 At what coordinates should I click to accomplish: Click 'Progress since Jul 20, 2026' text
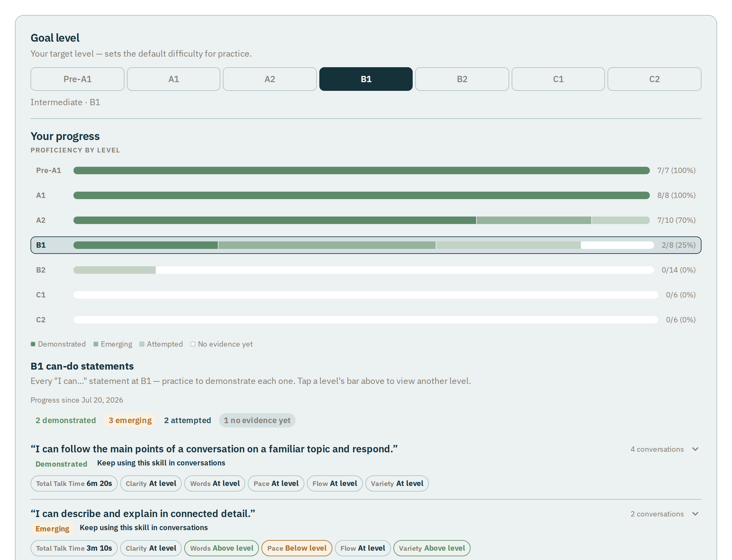pos(77,400)
